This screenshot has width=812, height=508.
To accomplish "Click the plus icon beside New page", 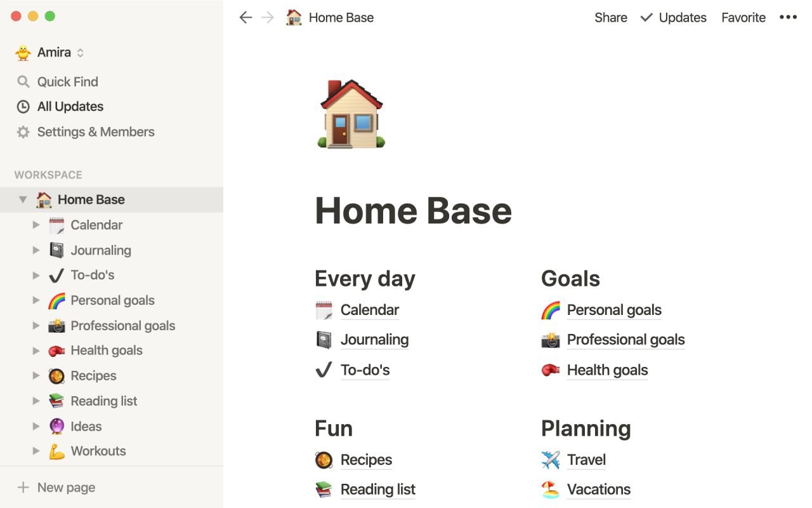I will point(23,488).
